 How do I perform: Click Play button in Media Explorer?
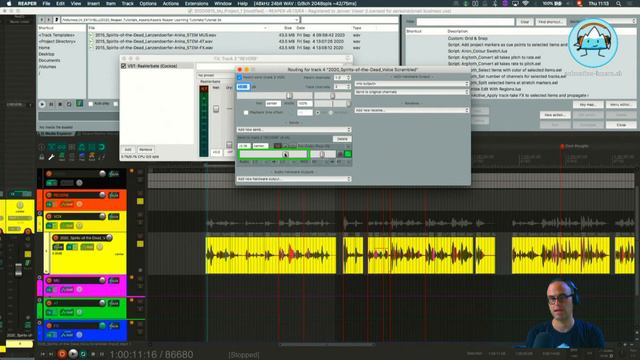click(42, 104)
